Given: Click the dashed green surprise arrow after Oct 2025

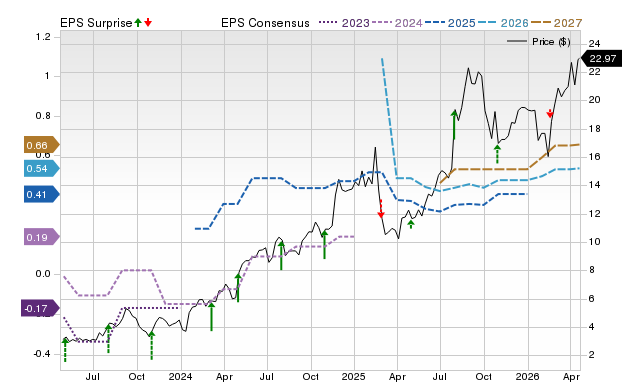Looking at the screenshot, I should coord(497,154).
